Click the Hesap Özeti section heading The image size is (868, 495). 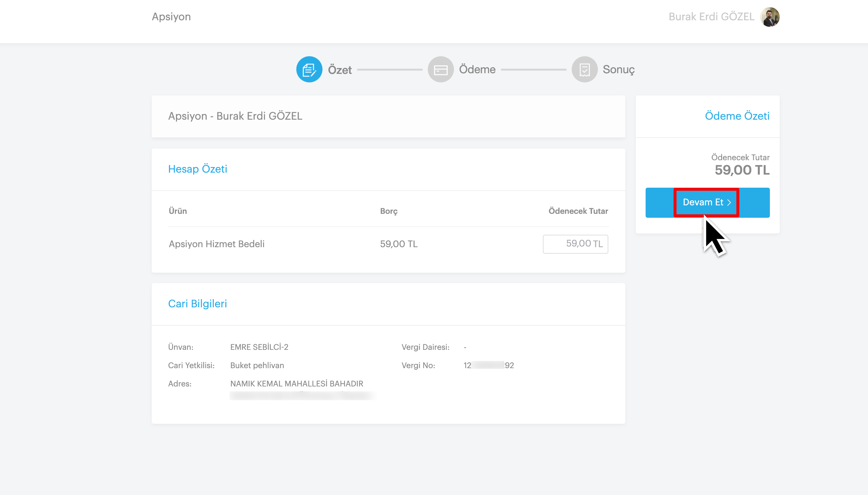click(198, 169)
